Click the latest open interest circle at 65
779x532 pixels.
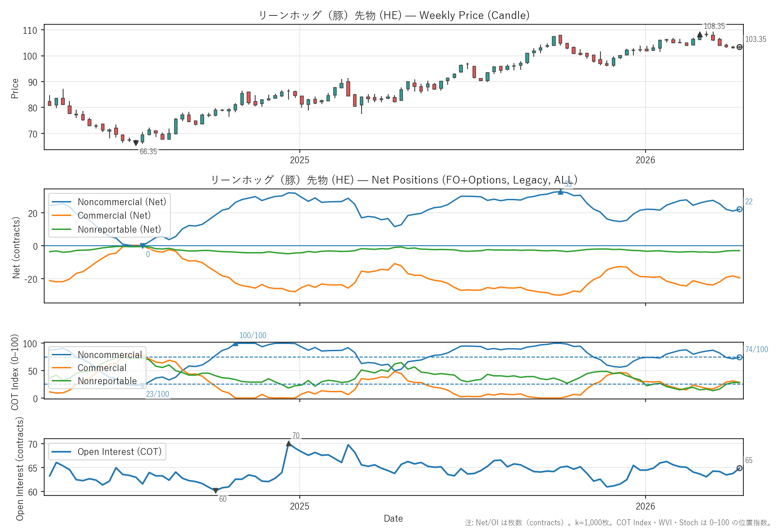coord(739,468)
